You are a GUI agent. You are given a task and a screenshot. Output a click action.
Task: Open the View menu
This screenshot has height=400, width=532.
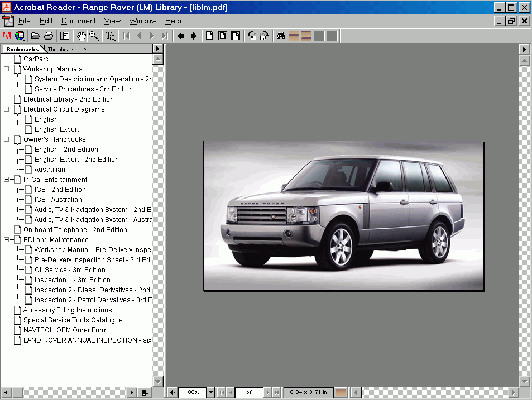click(x=112, y=21)
